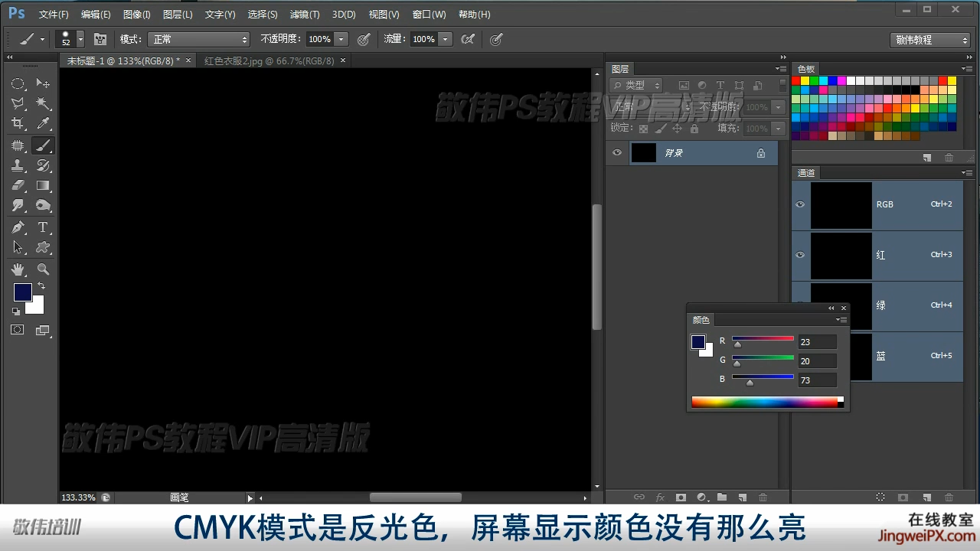Reset default foreground and background colors

(16, 311)
